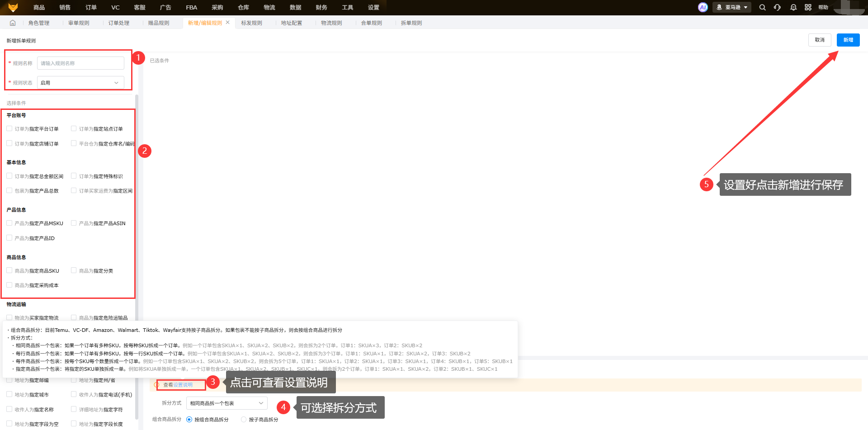
Task: Switch to the 审单规则 tab
Action: (x=79, y=23)
